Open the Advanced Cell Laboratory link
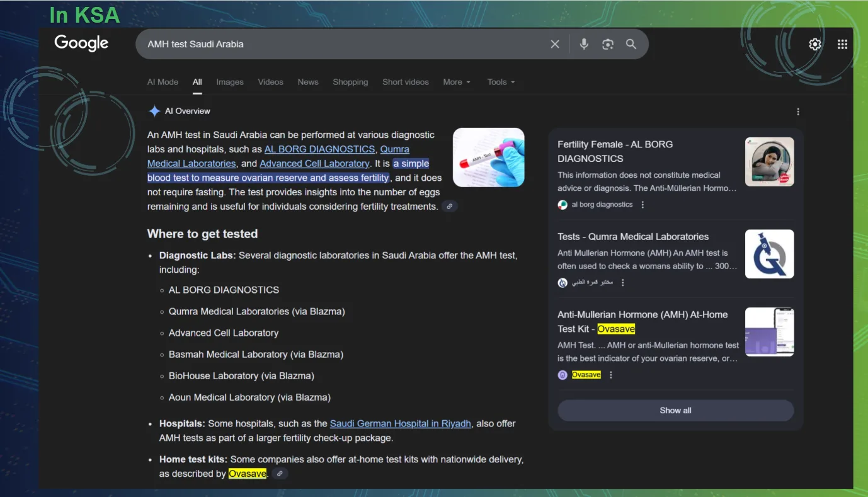Image resolution: width=868 pixels, height=497 pixels. pyautogui.click(x=314, y=164)
